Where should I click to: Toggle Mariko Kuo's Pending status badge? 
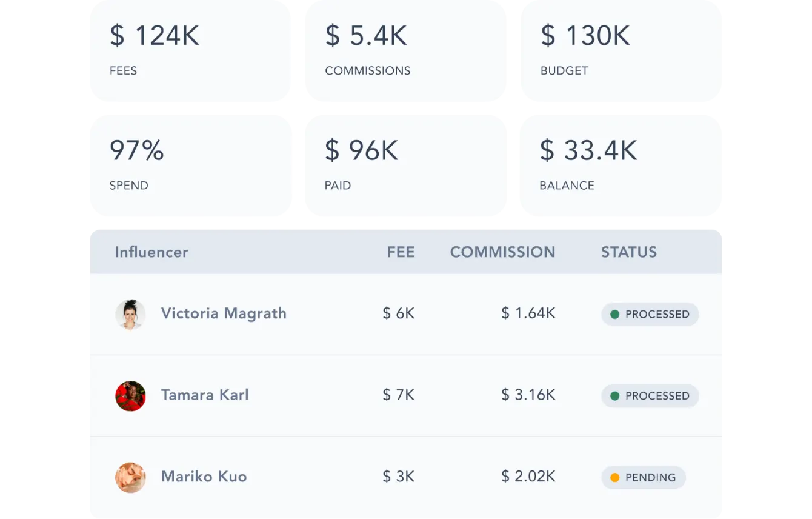(x=643, y=477)
